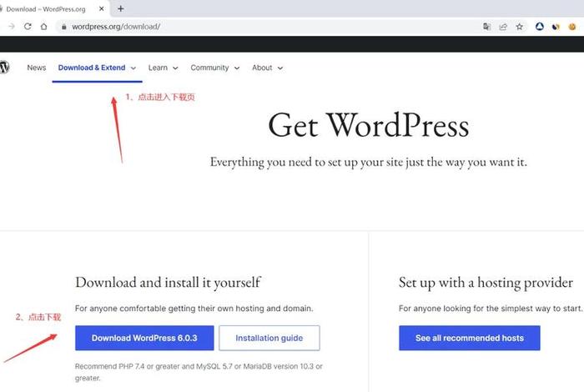Open the About menu item
Screen dimensions: 584x392
coord(262,68)
